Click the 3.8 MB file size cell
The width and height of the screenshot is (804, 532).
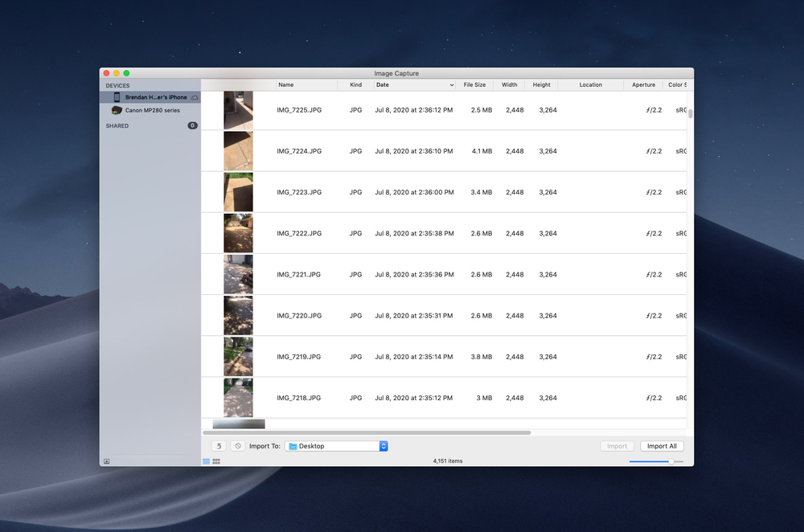pos(482,357)
